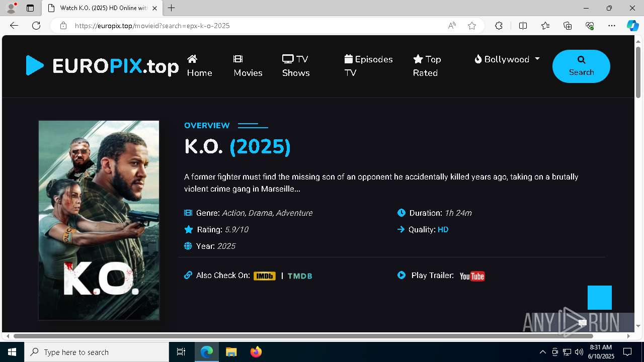Play trailer via YouTube icon
This screenshot has width=644, height=362.
click(x=472, y=276)
